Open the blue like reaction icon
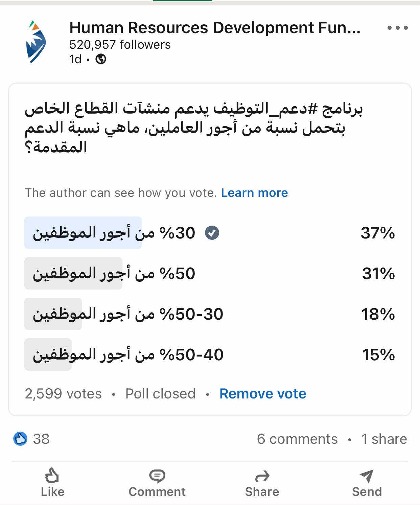 20,439
